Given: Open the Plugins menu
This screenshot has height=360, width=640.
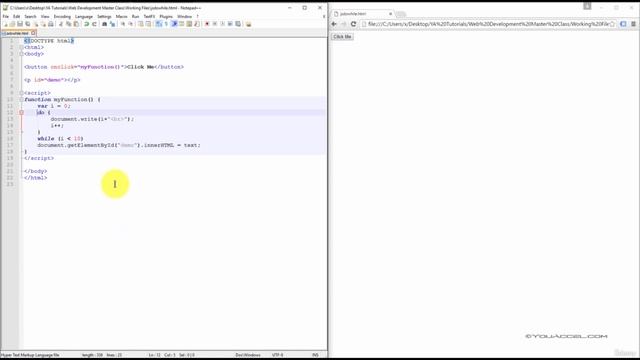Looking at the screenshot, I should click(166, 16).
